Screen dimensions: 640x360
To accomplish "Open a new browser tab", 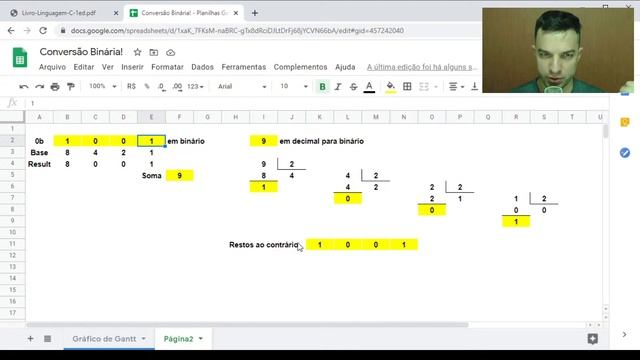I will 255,13.
